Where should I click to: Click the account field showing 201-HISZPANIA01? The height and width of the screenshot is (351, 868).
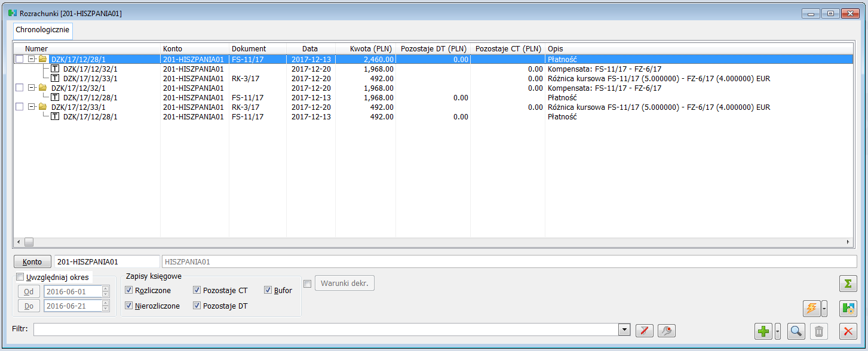tap(106, 261)
